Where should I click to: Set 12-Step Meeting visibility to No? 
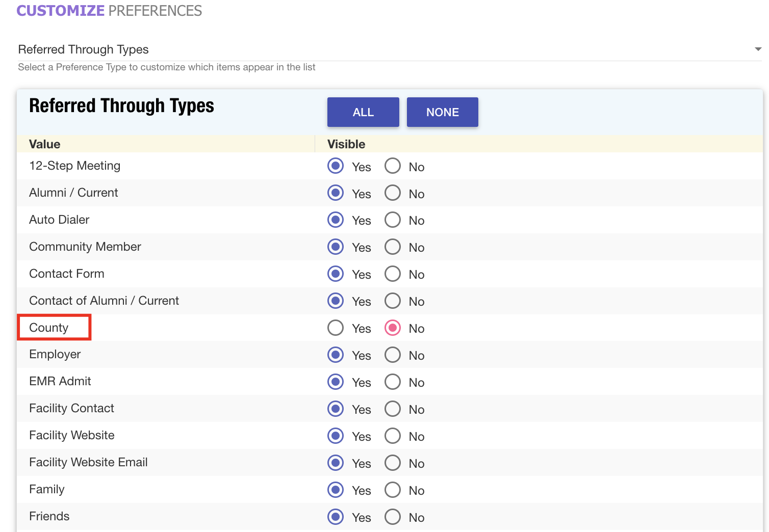tap(393, 166)
